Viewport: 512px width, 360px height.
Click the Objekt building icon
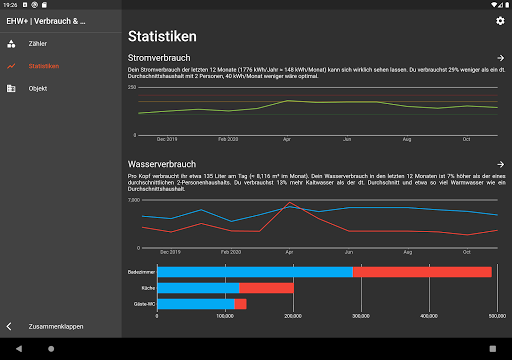[x=11, y=88]
